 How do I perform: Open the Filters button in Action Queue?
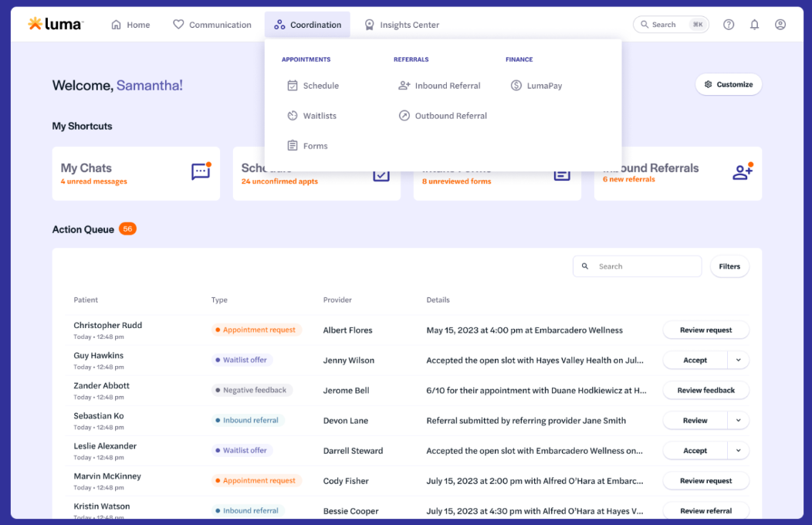(x=729, y=266)
